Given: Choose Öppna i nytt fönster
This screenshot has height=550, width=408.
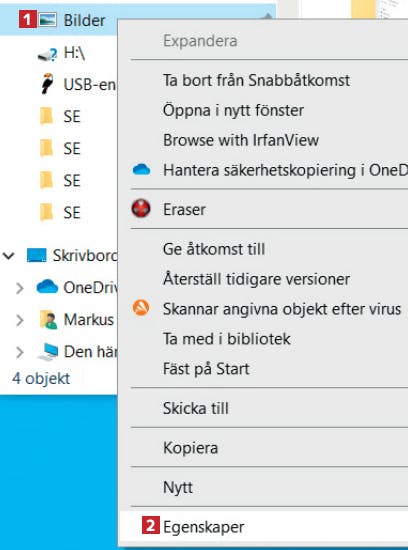Looking at the screenshot, I should coord(233,110).
